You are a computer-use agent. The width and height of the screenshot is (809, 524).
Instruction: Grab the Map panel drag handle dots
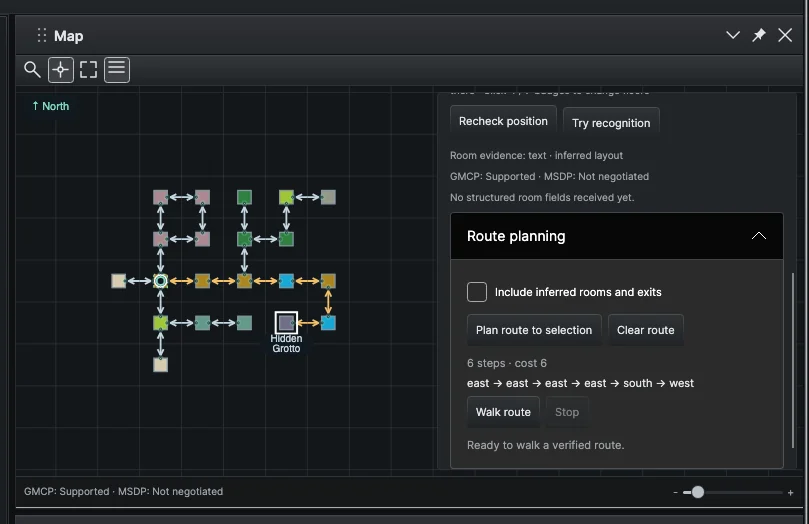(42, 35)
